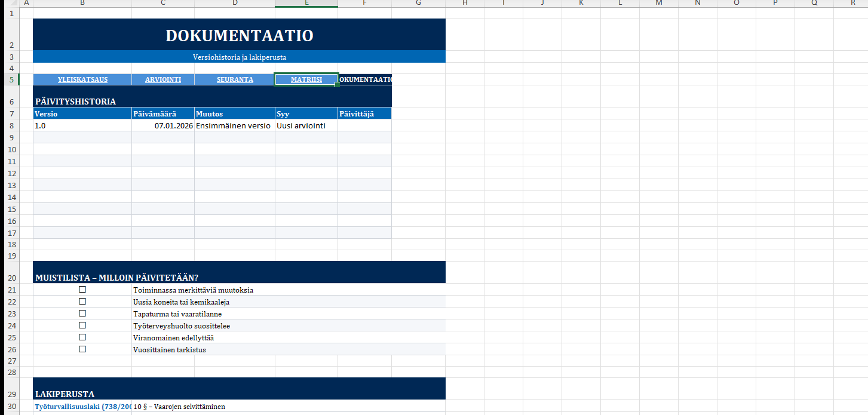Enable the 'Työterveyshuolto suosittelee' checkbox
This screenshot has width=868, height=415.
pyautogui.click(x=82, y=325)
